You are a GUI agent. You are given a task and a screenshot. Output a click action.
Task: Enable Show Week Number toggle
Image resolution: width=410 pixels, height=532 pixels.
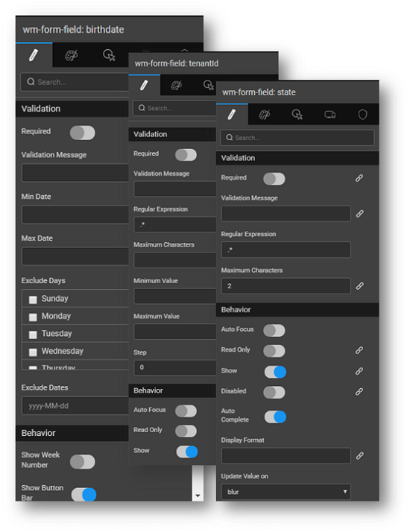(83, 462)
